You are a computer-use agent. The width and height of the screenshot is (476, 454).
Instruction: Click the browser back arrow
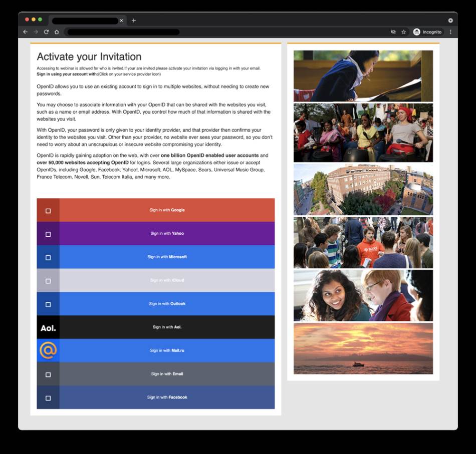tap(26, 32)
